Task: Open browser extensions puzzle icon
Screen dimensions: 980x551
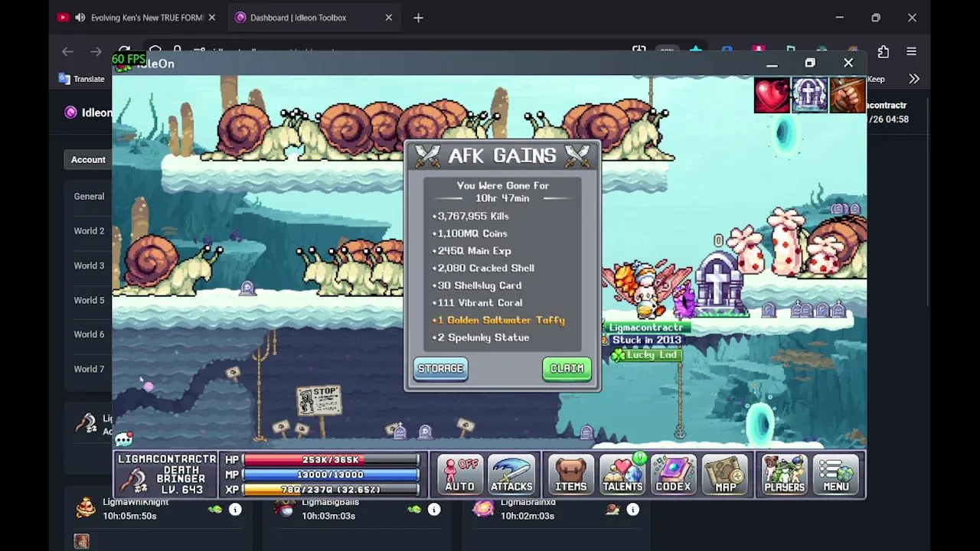Action: [x=883, y=52]
